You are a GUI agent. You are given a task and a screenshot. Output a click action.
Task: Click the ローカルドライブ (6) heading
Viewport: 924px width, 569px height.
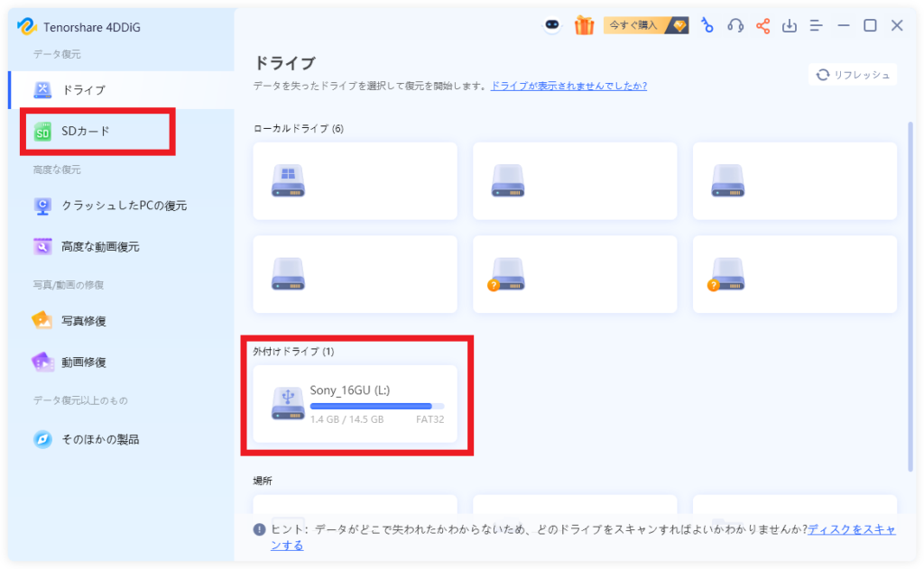(298, 128)
